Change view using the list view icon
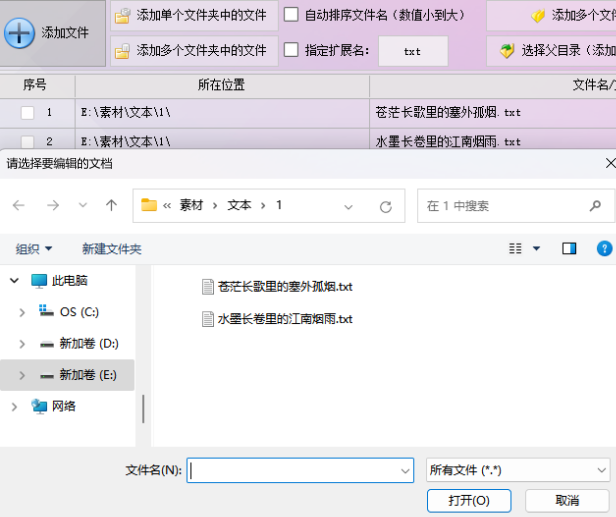The width and height of the screenshot is (616, 517). [515, 248]
